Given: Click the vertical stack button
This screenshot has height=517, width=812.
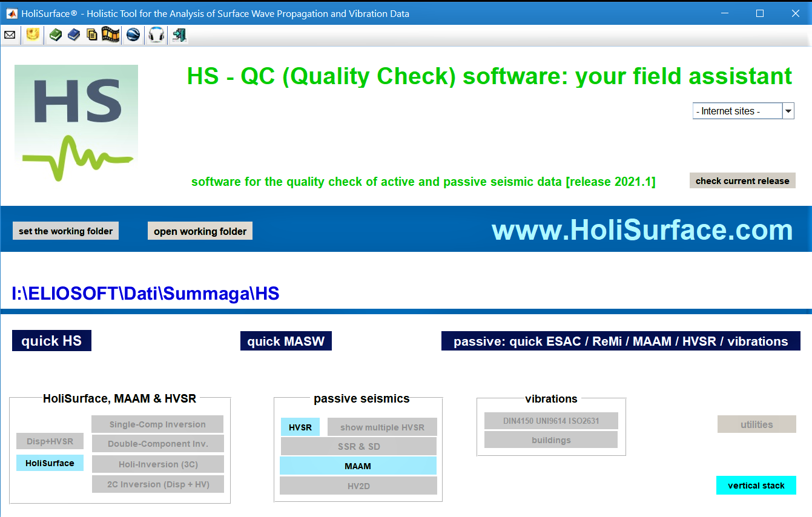Looking at the screenshot, I should [756, 485].
